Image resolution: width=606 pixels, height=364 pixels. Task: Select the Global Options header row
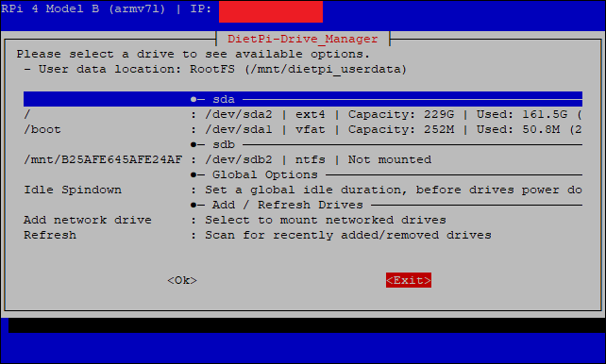(x=303, y=174)
